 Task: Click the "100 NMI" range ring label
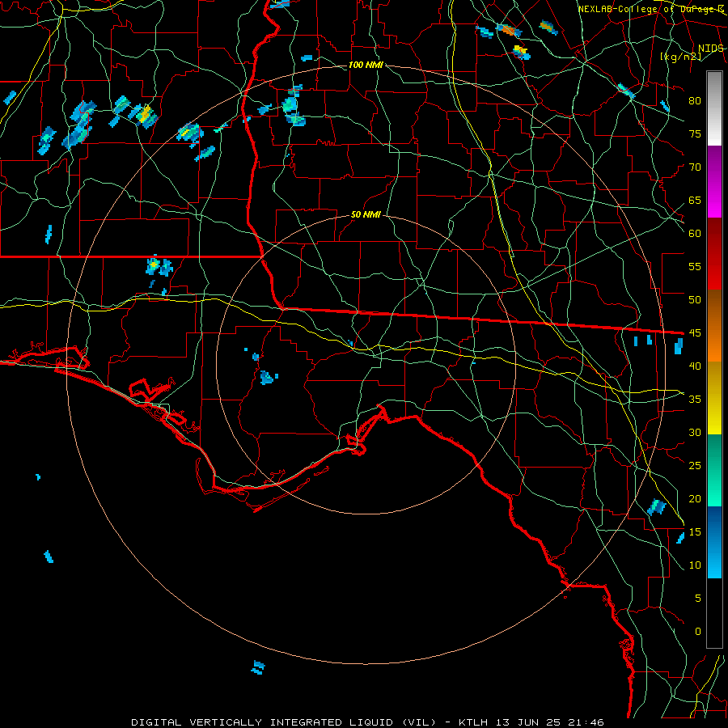pos(366,65)
